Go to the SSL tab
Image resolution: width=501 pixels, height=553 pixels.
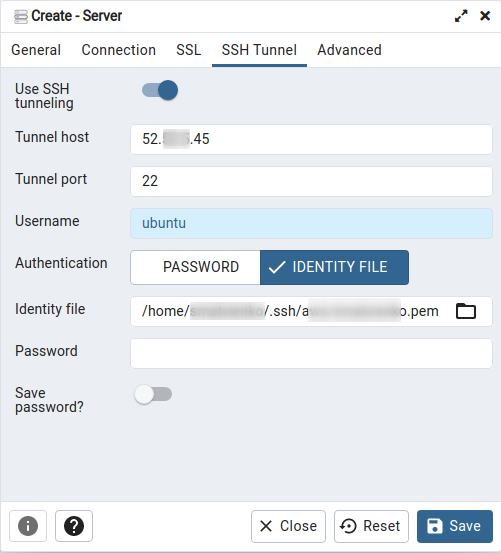click(189, 50)
